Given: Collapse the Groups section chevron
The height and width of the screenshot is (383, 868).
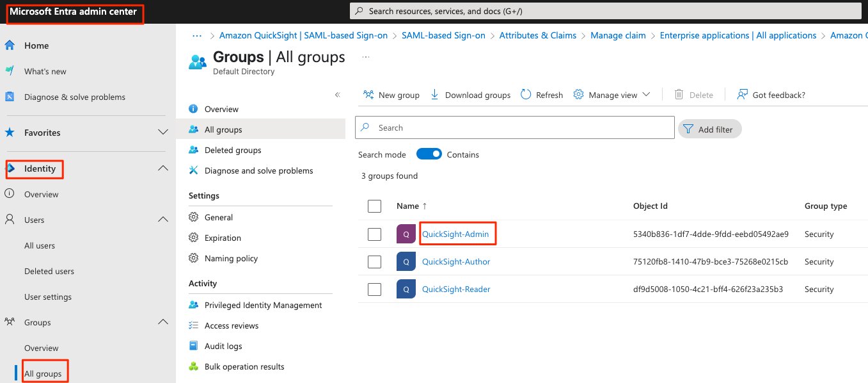Looking at the screenshot, I should pyautogui.click(x=163, y=322).
